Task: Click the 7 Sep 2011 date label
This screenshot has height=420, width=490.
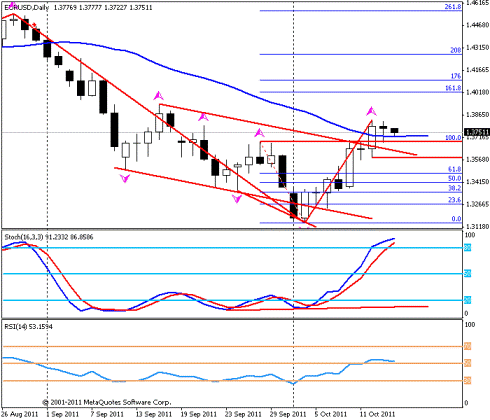Action: point(107,414)
